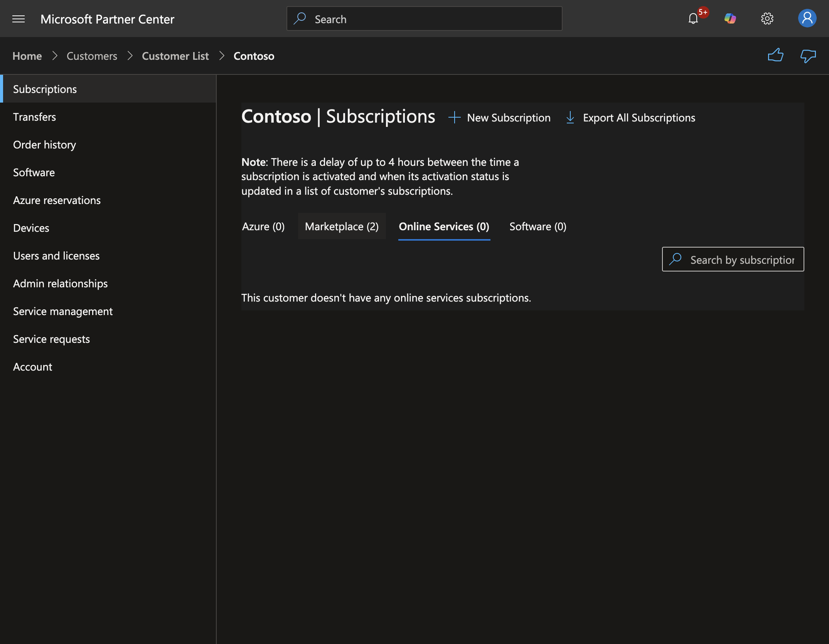The width and height of the screenshot is (829, 644).
Task: Open Users and licenses in the sidebar
Action: point(108,256)
